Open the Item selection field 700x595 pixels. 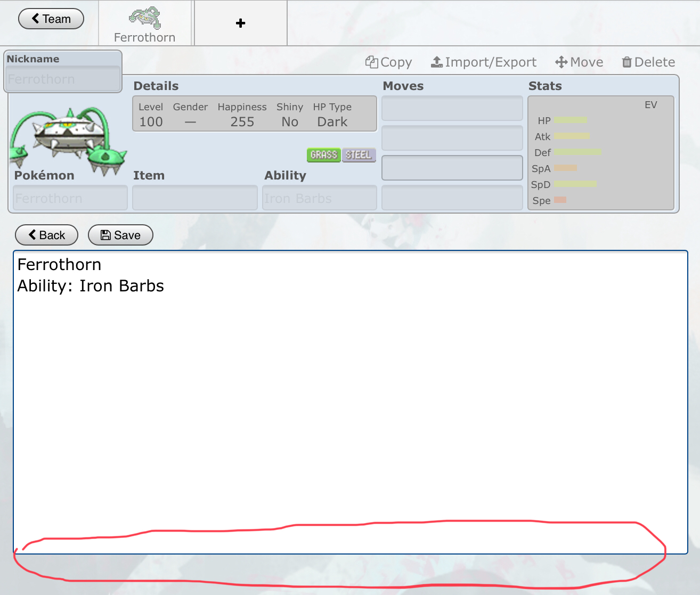tap(194, 198)
